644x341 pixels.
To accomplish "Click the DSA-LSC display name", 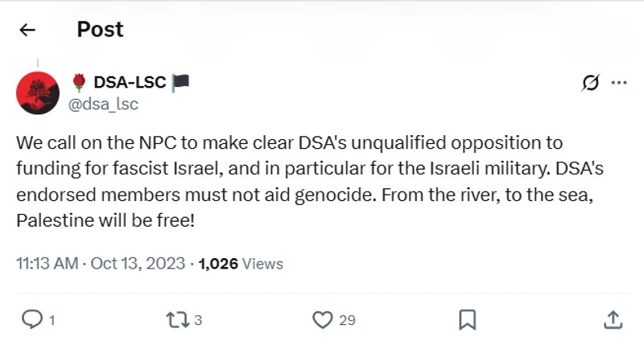I will 130,82.
